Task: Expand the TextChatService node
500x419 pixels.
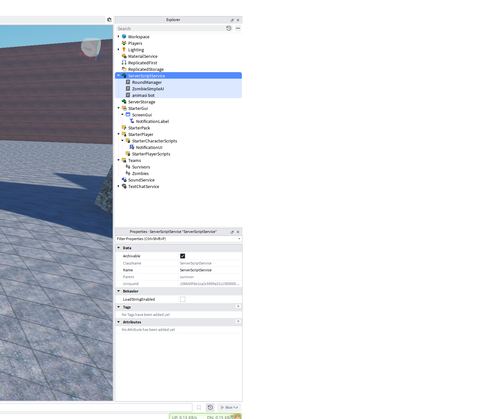Action: (x=118, y=186)
